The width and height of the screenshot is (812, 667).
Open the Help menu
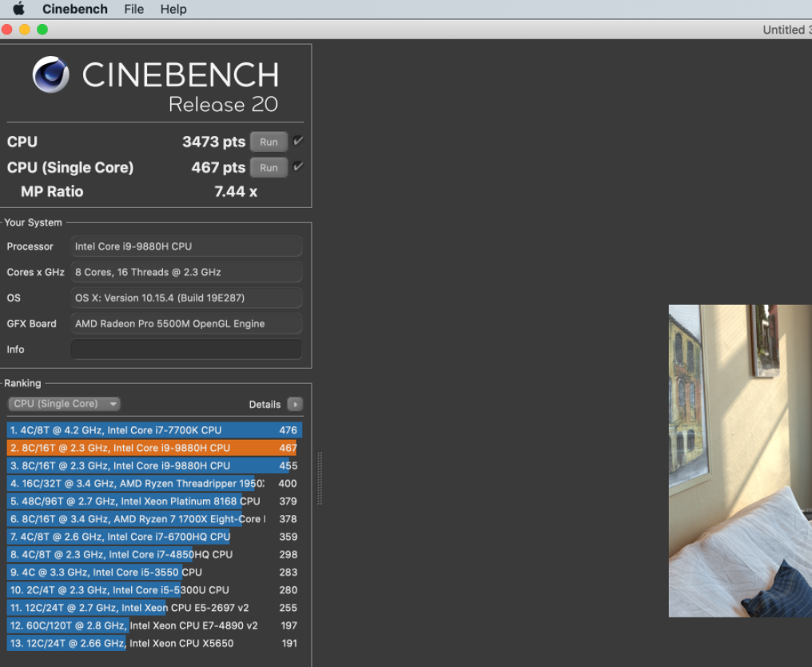173,9
